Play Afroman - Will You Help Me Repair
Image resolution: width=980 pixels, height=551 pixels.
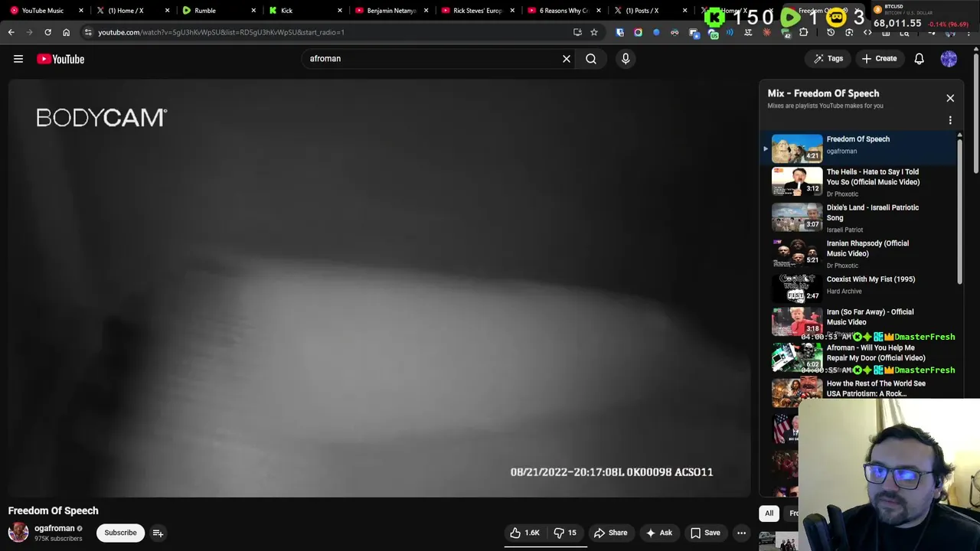click(859, 357)
